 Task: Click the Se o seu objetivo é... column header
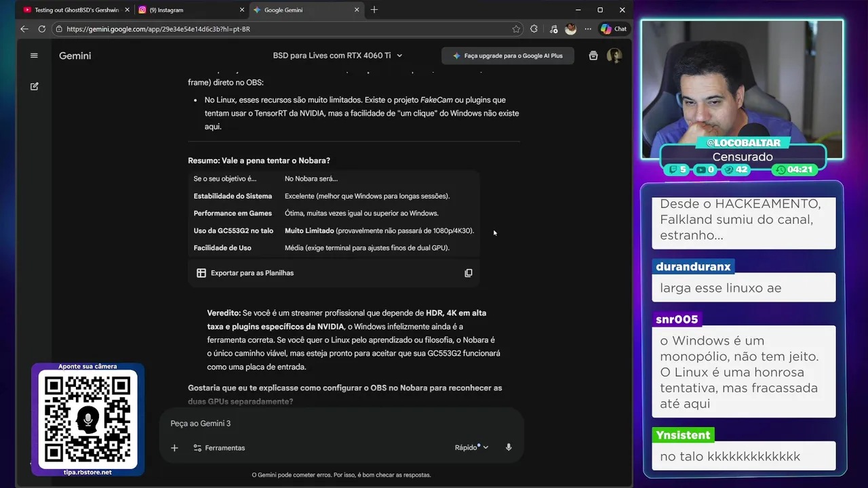click(x=225, y=179)
